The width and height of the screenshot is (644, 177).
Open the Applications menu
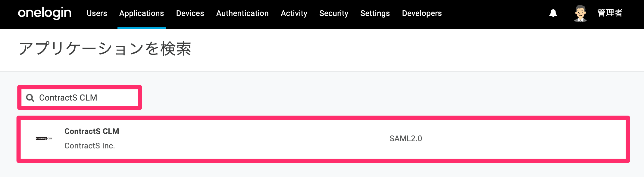142,13
